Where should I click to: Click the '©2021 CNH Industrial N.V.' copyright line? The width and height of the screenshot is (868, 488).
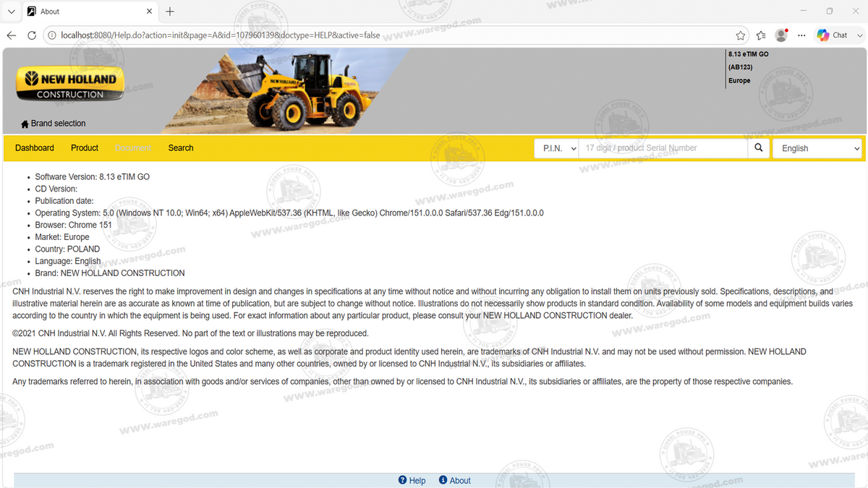191,333
